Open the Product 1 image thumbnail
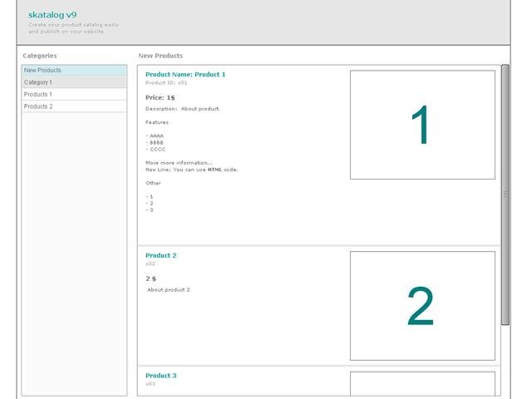 pyautogui.click(x=422, y=125)
